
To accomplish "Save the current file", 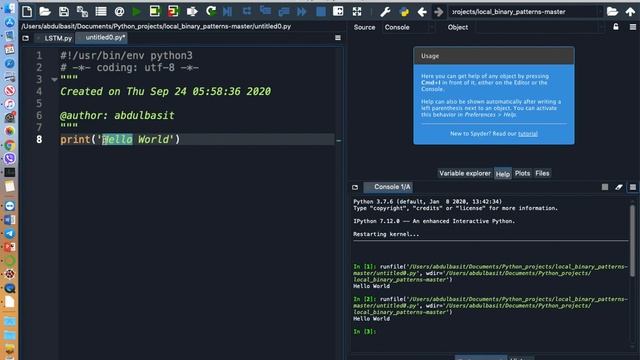I will tap(64, 11).
